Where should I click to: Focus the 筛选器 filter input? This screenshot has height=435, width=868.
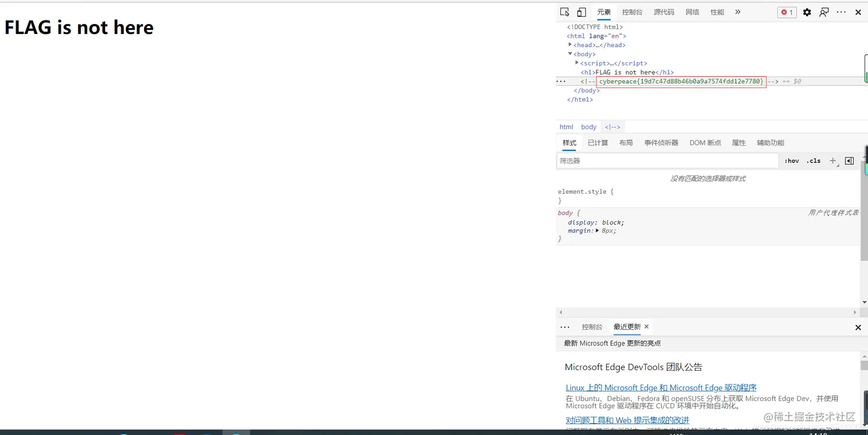(668, 161)
